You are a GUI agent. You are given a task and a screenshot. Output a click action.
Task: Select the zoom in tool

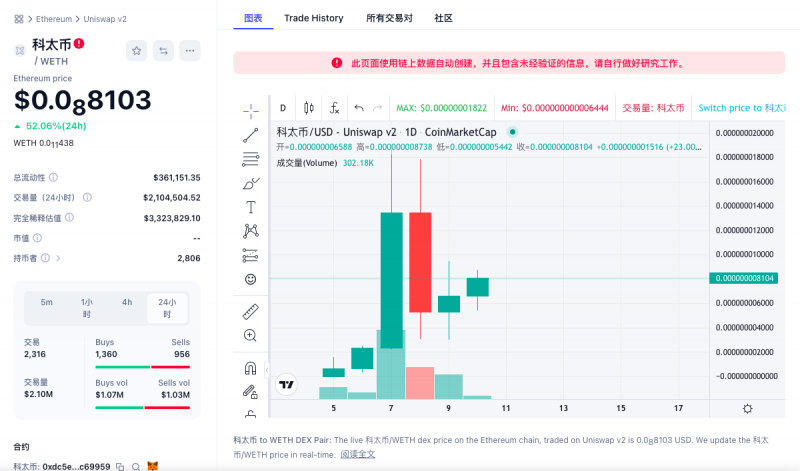tap(251, 335)
